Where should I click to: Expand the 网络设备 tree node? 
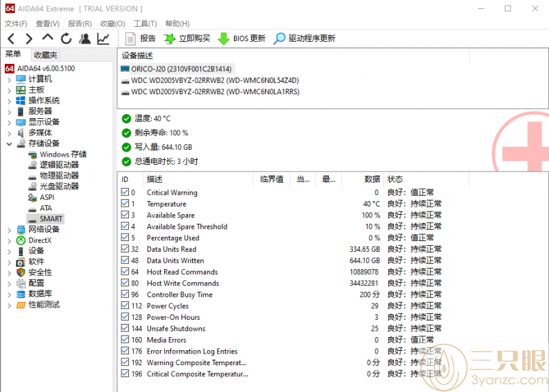point(9,230)
